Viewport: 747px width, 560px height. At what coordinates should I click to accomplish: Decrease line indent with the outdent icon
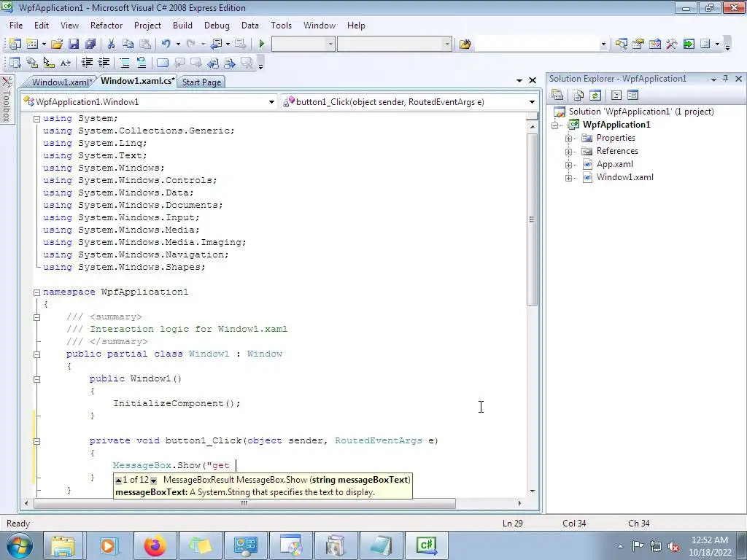(87, 63)
